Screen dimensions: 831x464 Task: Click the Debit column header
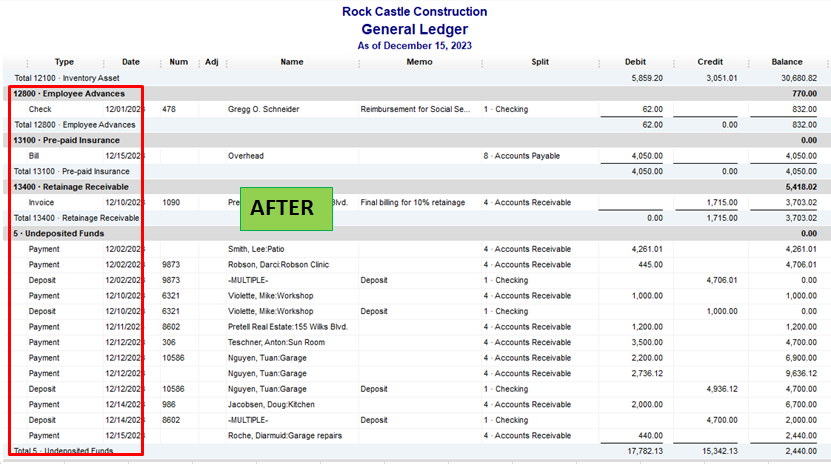click(x=635, y=62)
